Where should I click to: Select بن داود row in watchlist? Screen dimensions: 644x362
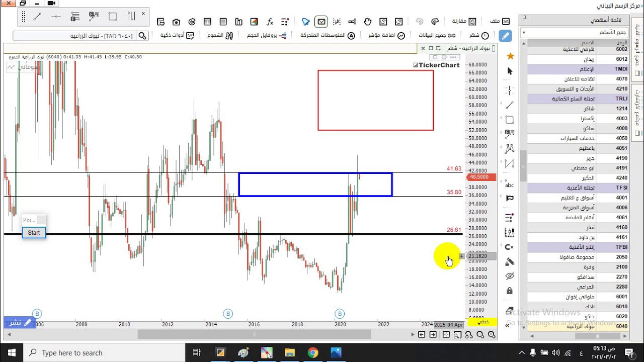tap(578, 237)
